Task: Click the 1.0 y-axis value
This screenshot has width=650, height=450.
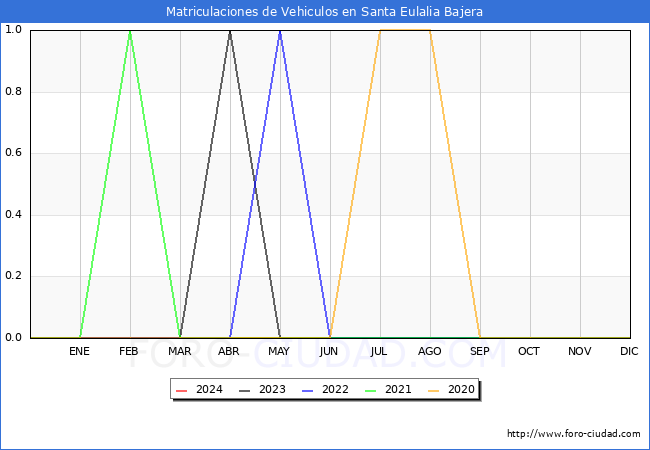Action: coord(13,29)
